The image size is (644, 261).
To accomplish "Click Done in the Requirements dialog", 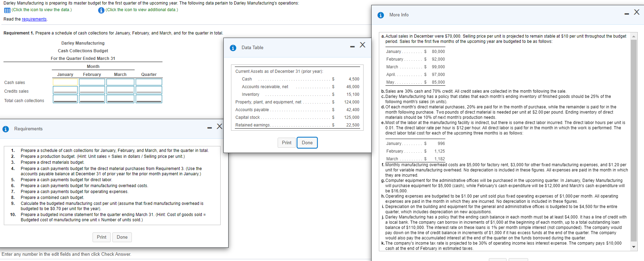I will point(122,237).
